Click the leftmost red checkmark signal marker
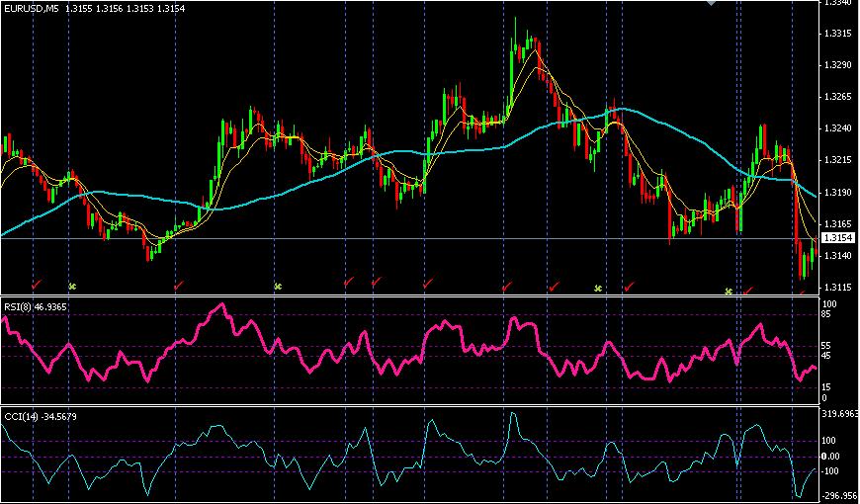 point(37,284)
